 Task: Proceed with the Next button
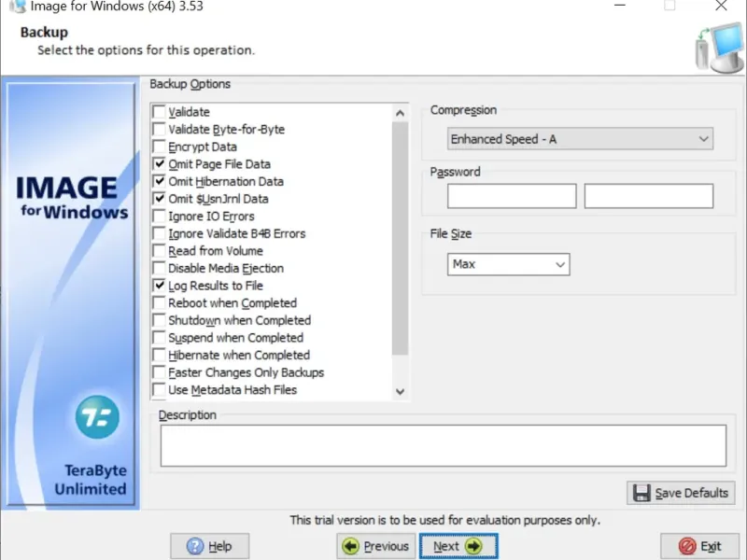(x=458, y=546)
